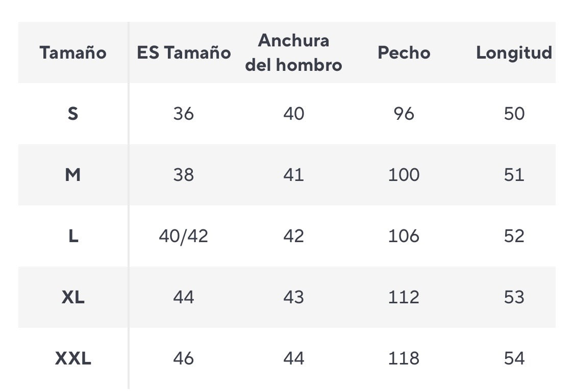
Task: Select the S size row label
Action: point(73,114)
